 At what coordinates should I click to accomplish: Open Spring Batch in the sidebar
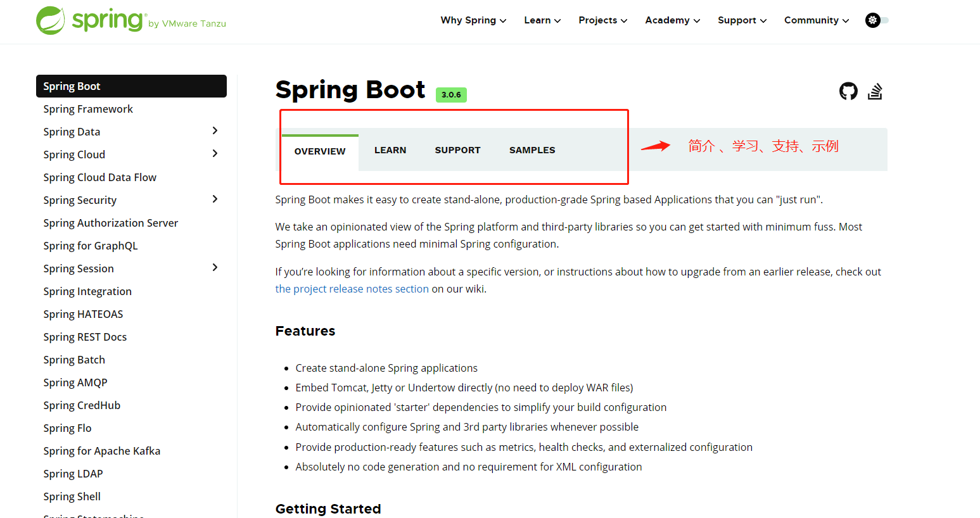pos(74,360)
